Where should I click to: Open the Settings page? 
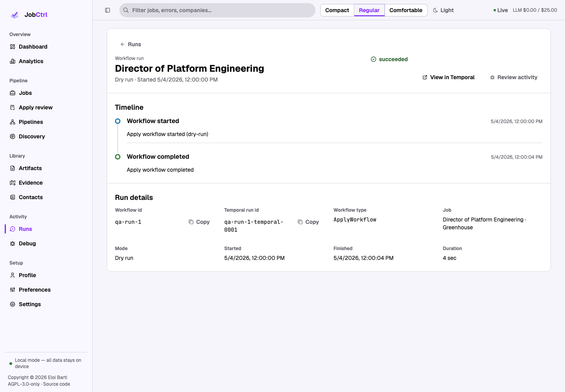coord(46,304)
